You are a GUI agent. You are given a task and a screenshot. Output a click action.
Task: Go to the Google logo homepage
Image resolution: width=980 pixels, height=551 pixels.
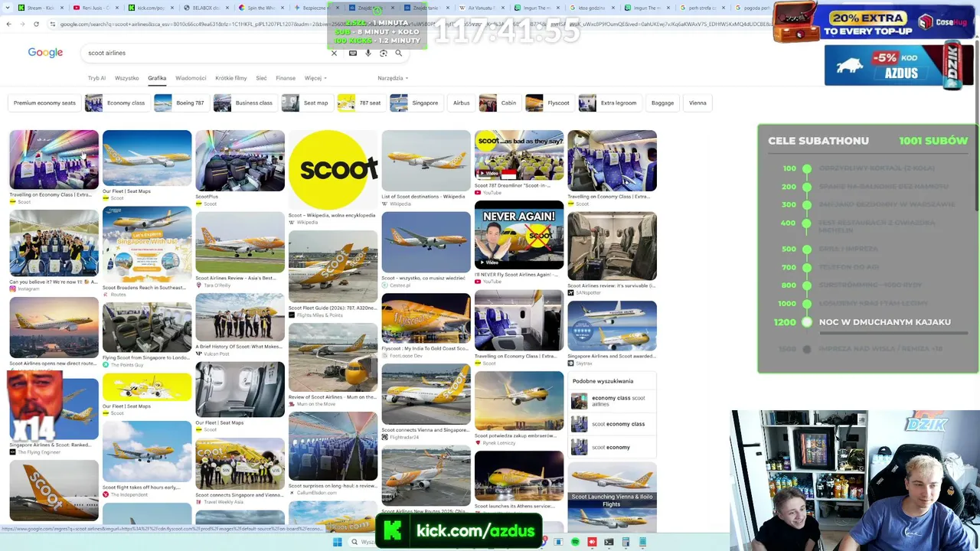coord(45,53)
